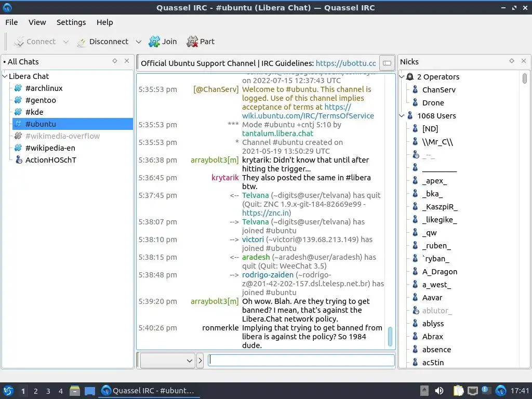Collapse the Libera Chat network tree
This screenshot has width=532, height=399.
(x=5, y=76)
